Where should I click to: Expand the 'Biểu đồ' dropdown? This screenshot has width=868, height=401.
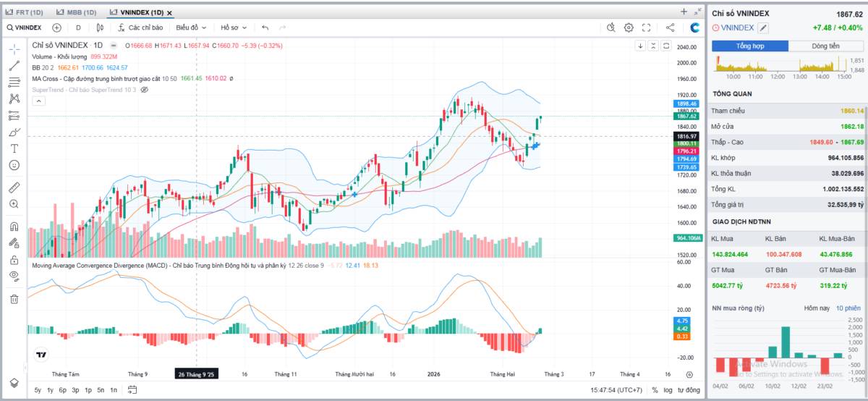click(191, 28)
